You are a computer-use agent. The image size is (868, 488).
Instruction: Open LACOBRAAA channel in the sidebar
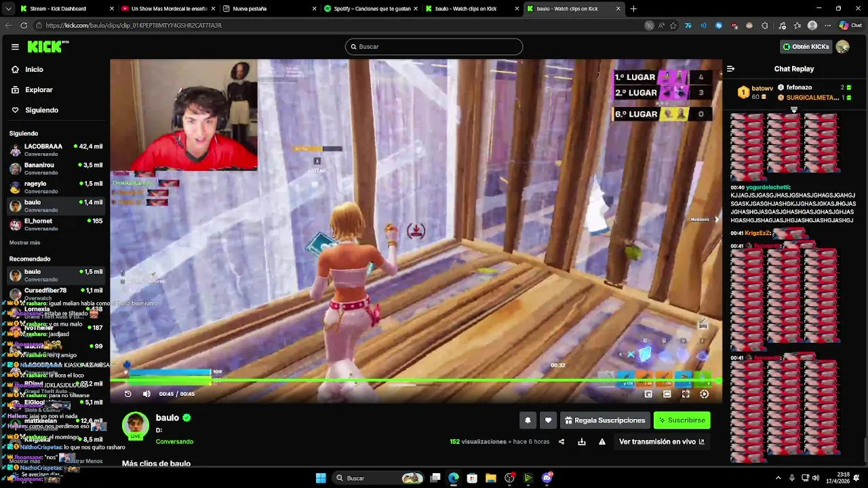(56, 150)
